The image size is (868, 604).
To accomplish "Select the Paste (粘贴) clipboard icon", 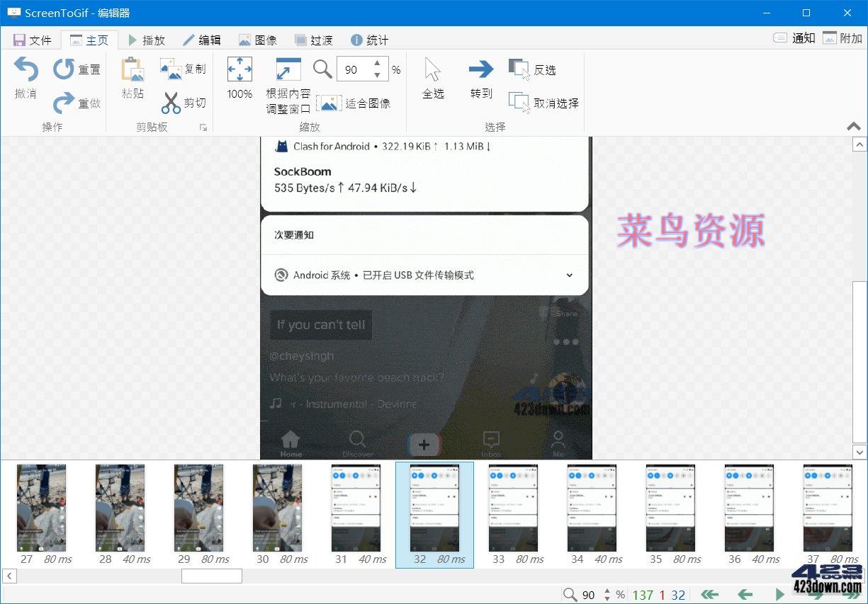I will (x=132, y=69).
